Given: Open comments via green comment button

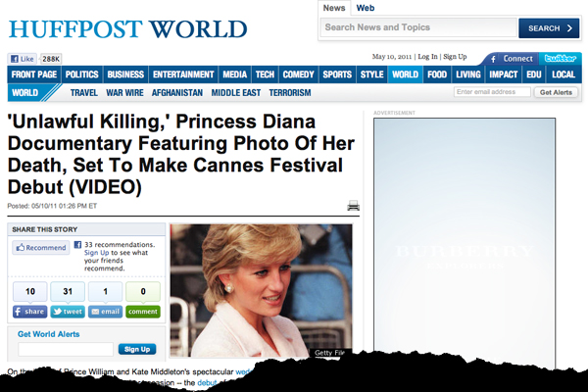Looking at the screenshot, I should pyautogui.click(x=143, y=312).
